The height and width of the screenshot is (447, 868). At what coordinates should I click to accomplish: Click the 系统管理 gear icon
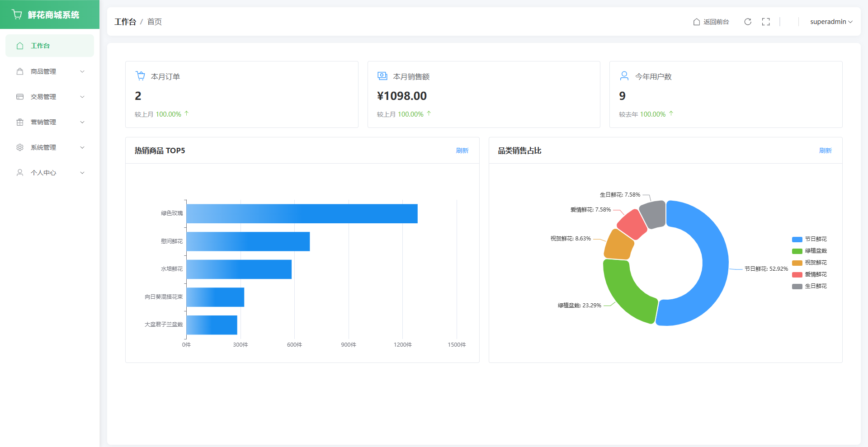[20, 147]
